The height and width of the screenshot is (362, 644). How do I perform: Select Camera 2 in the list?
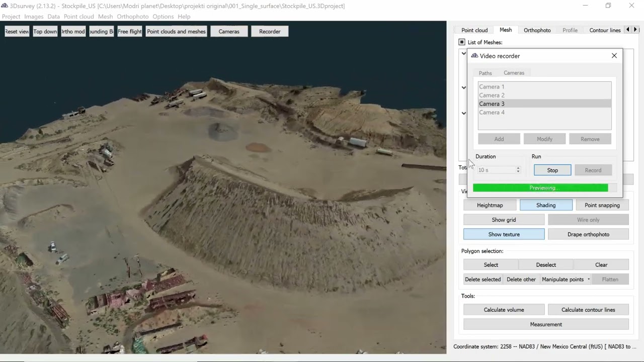(x=544, y=95)
